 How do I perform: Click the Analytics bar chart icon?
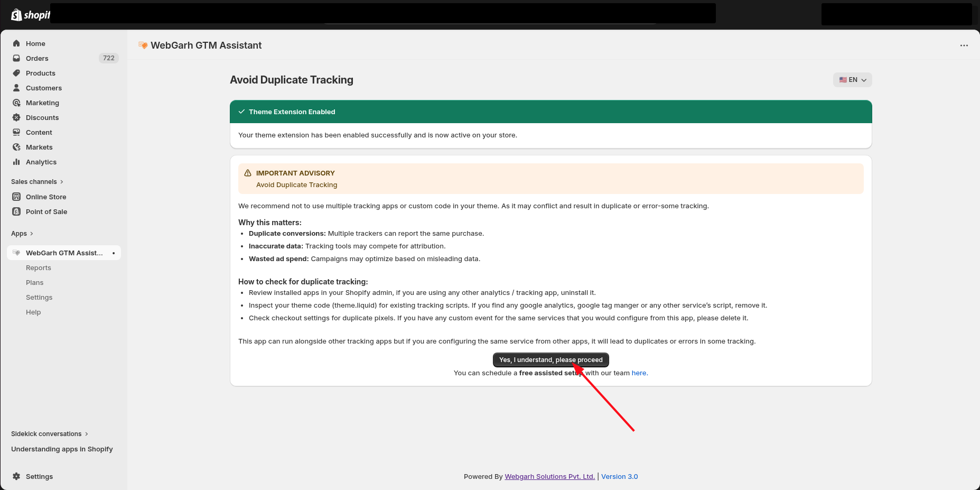pos(16,162)
